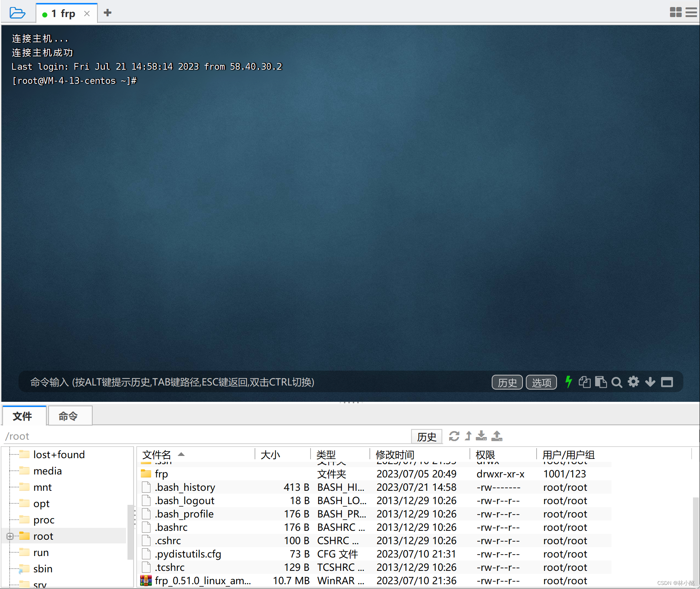This screenshot has height=589, width=700.
Task: Go up to parent directory
Action: pos(468,436)
